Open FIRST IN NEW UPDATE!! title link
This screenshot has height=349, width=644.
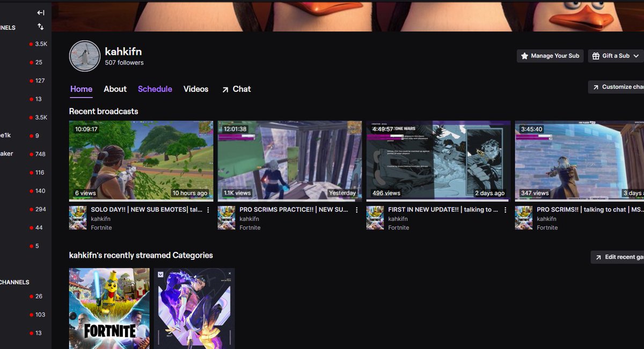pyautogui.click(x=443, y=210)
